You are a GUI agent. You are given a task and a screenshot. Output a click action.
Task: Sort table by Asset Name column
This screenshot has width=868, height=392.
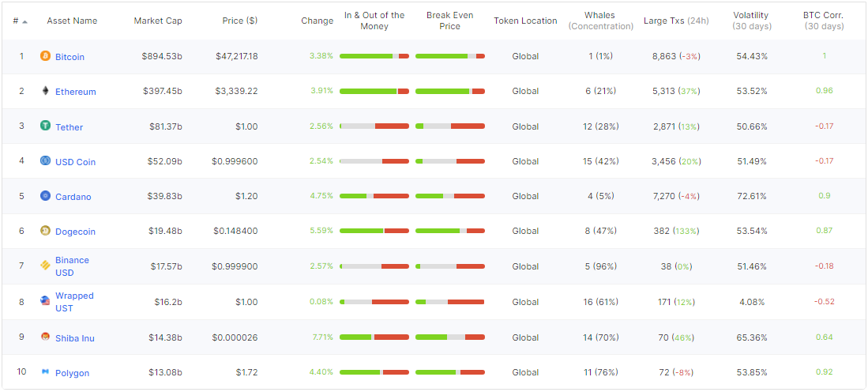[72, 21]
